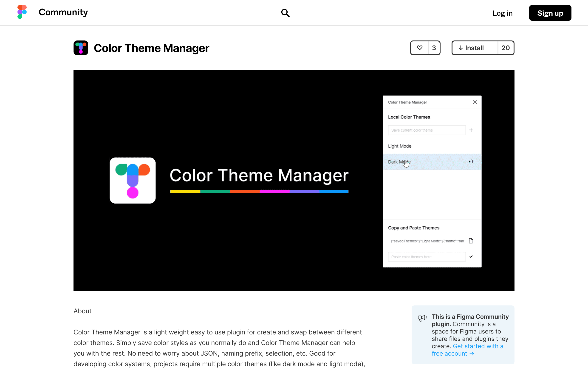
Task: Click the checkmark icon beside paste field
Action: 471,256
